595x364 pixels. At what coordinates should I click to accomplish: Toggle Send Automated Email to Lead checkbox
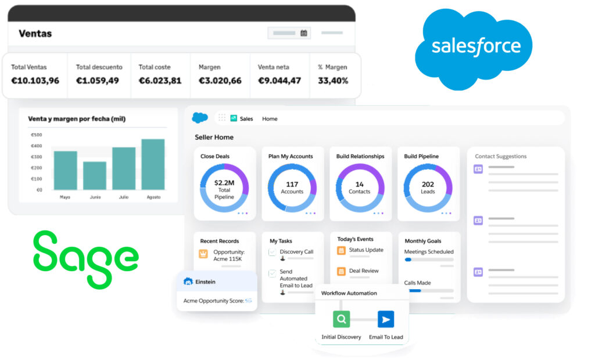(x=272, y=273)
